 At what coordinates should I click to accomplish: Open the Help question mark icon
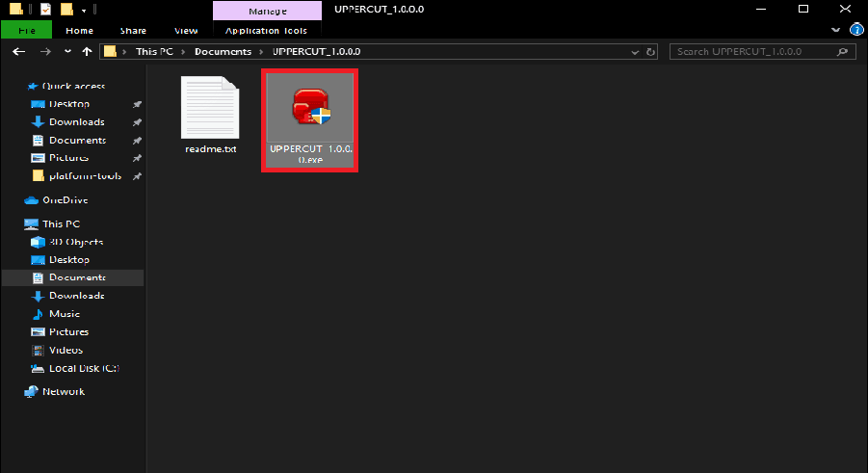pos(856,30)
